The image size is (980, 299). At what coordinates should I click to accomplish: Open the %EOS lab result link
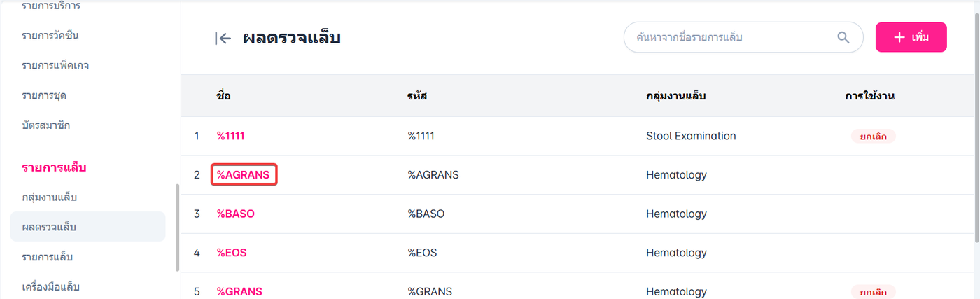[x=232, y=253]
